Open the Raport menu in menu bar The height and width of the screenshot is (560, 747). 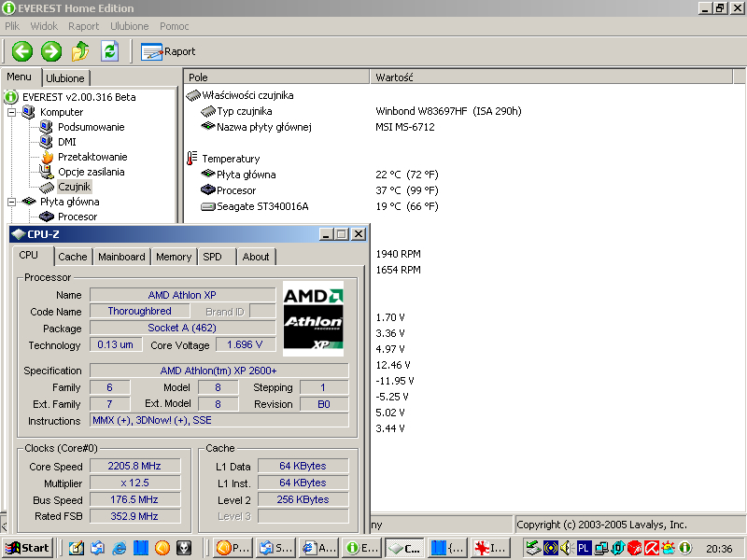pos(83,26)
